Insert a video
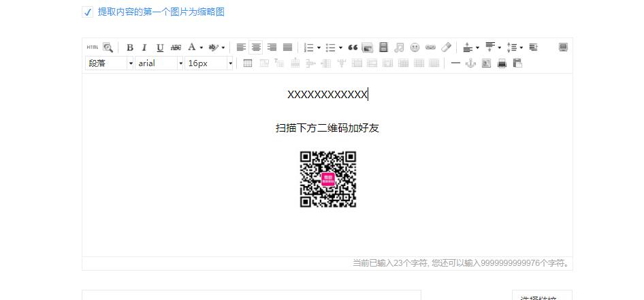644x300 pixels. (x=383, y=48)
